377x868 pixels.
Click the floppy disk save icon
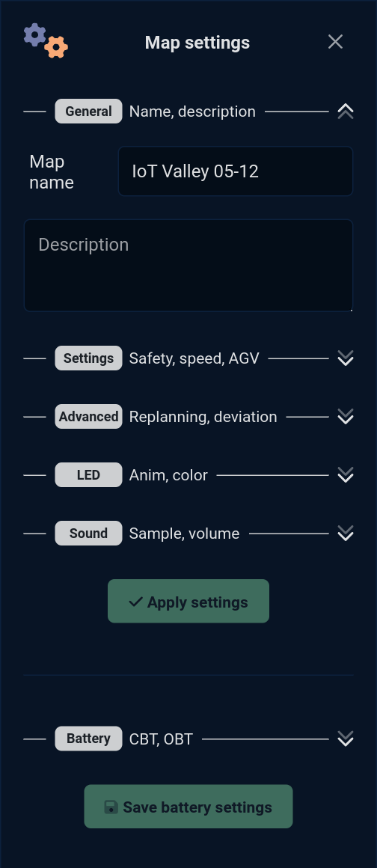[111, 807]
